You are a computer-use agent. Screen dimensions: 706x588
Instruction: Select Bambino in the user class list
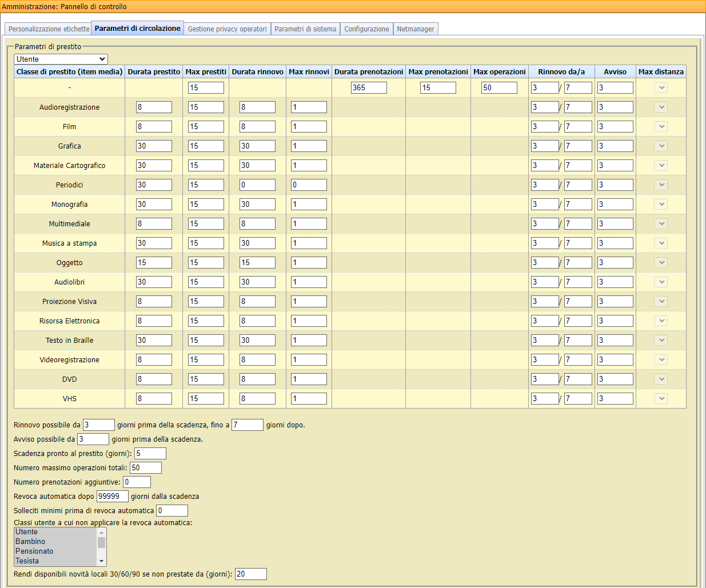coord(30,542)
